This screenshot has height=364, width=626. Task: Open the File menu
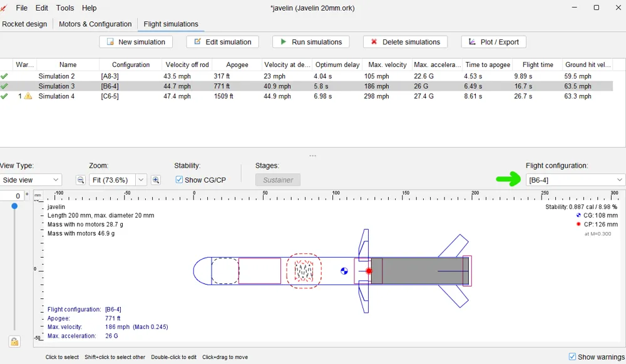click(21, 8)
